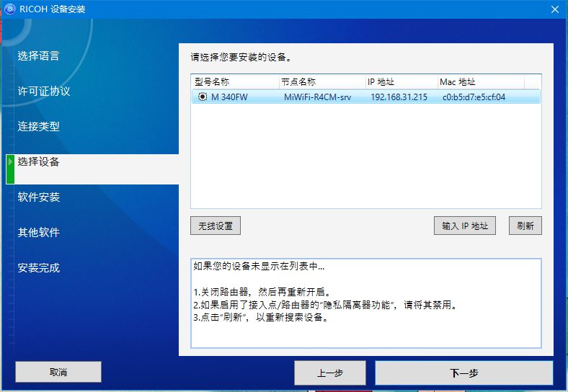
Task: Click the M 340FW model name cell
Action: pos(229,97)
